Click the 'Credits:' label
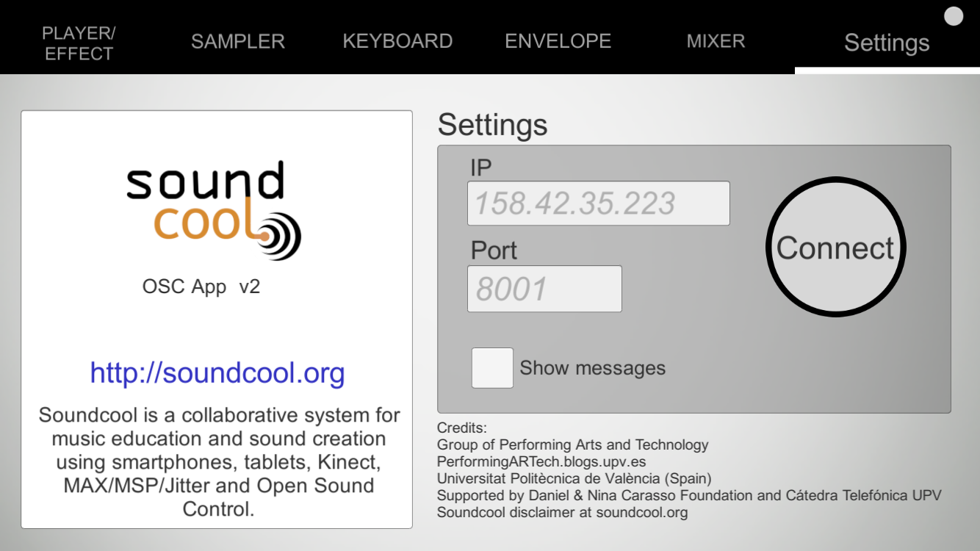 [462, 428]
